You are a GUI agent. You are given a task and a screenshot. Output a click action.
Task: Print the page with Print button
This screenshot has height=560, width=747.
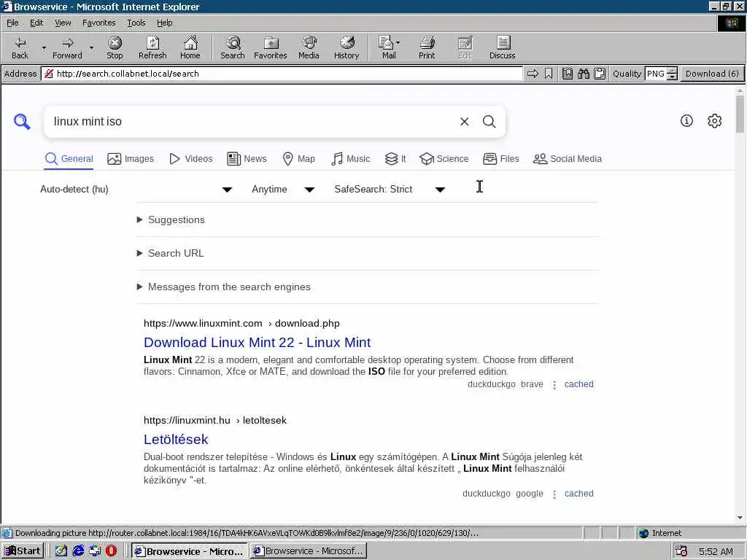point(427,47)
